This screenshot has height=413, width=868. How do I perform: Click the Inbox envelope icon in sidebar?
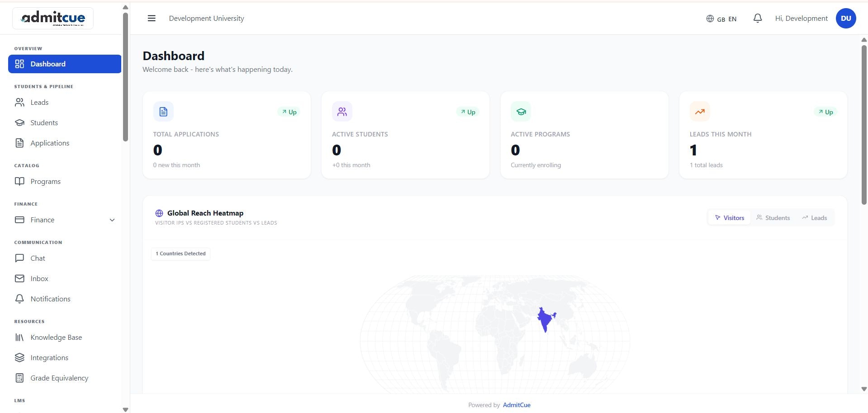coord(19,279)
